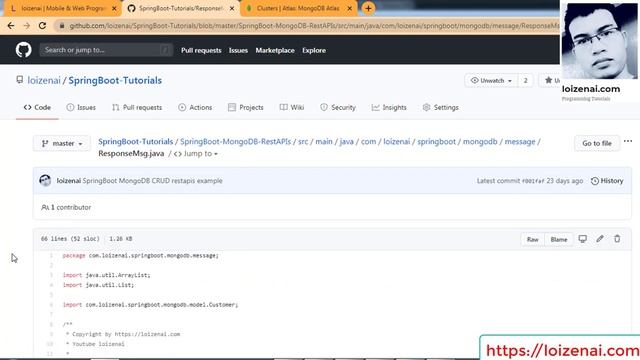Image resolution: width=640 pixels, height=360 pixels.
Task: Open the Security tab
Action: point(338,107)
